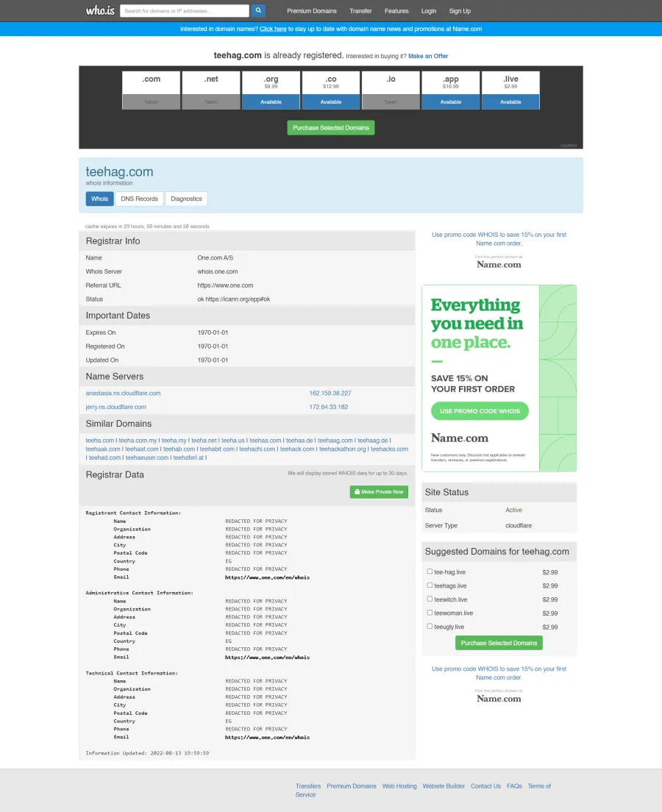Open Website Builder footer link

pyautogui.click(x=444, y=786)
